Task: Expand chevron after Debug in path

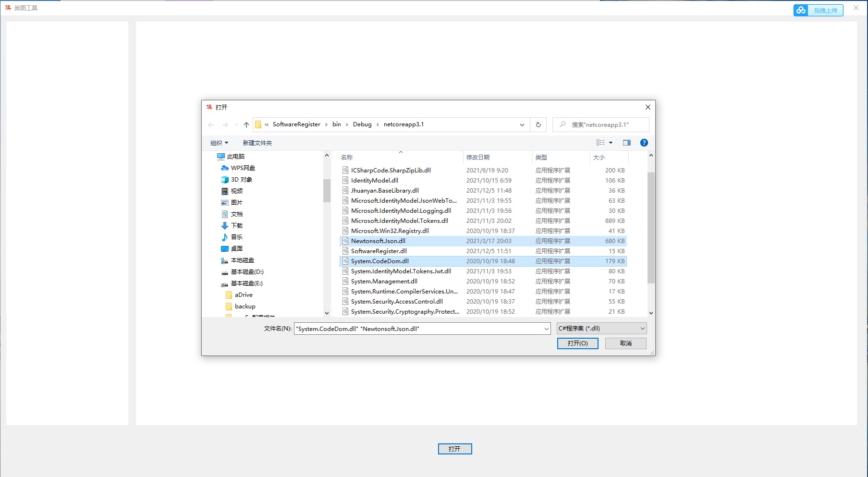Action: [x=378, y=125]
